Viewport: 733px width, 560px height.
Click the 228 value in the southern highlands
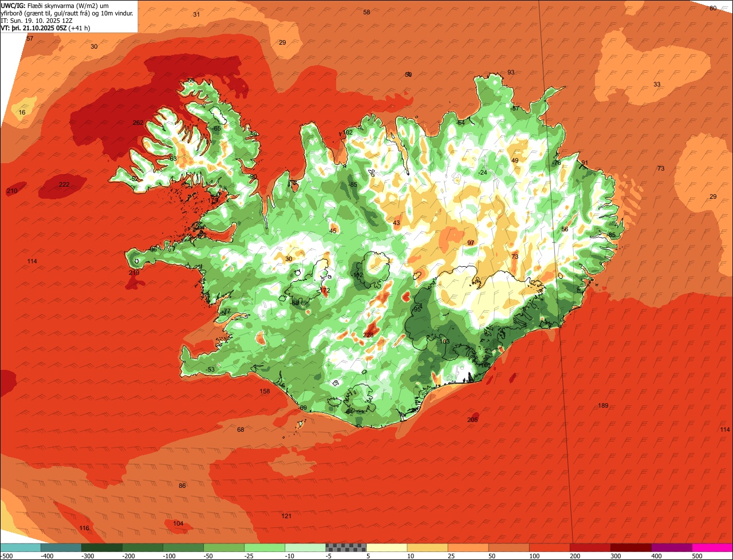368,335
